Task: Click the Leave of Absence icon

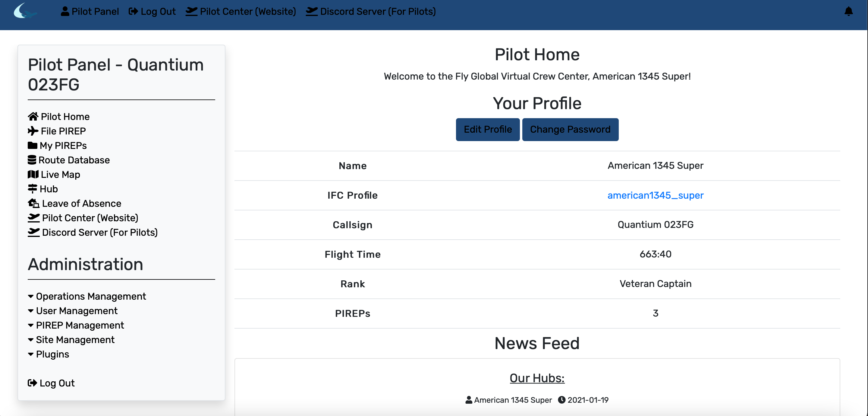Action: (x=33, y=203)
